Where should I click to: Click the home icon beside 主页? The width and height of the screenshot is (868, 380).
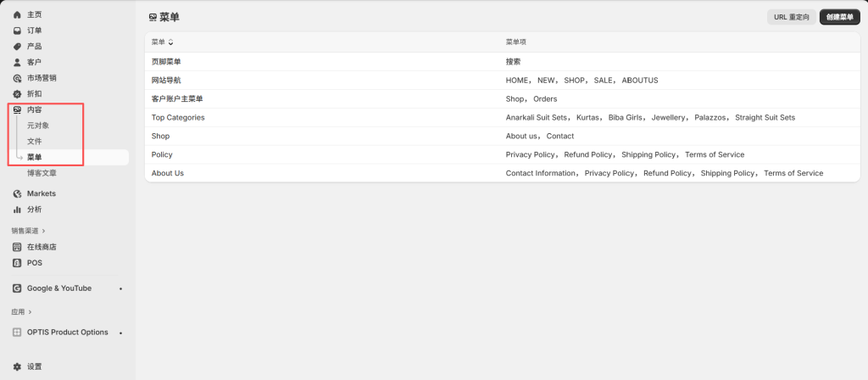(x=17, y=15)
